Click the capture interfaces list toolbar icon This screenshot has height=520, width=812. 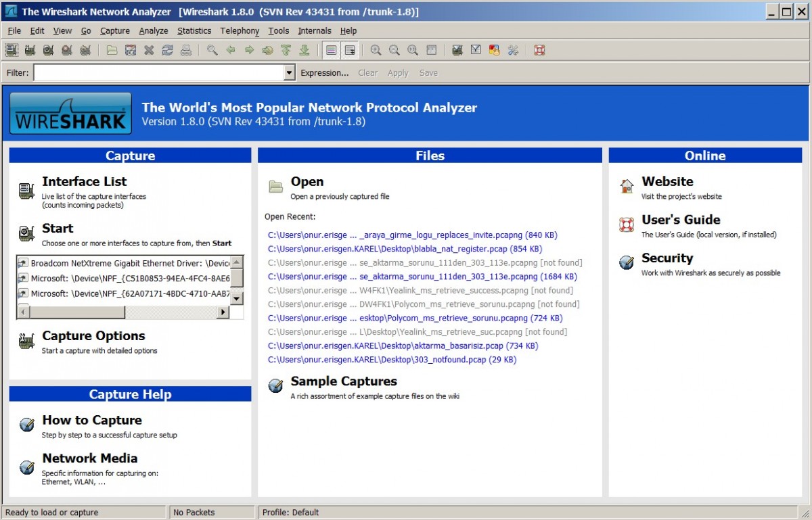click(11, 50)
